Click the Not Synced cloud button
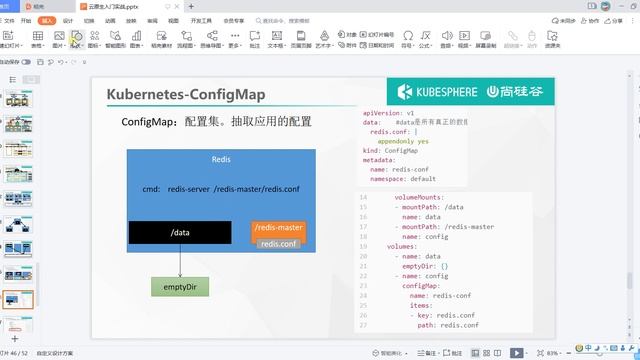 pos(563,20)
